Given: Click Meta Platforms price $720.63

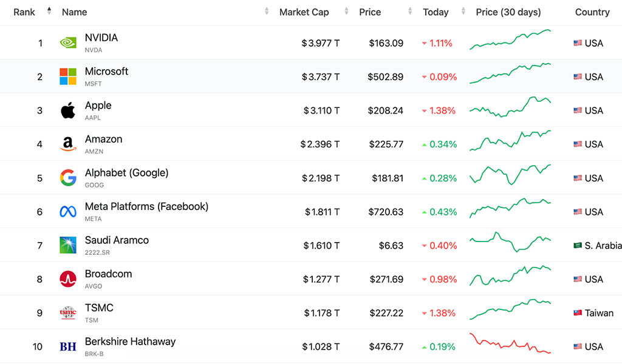Looking at the screenshot, I should pos(386,212).
